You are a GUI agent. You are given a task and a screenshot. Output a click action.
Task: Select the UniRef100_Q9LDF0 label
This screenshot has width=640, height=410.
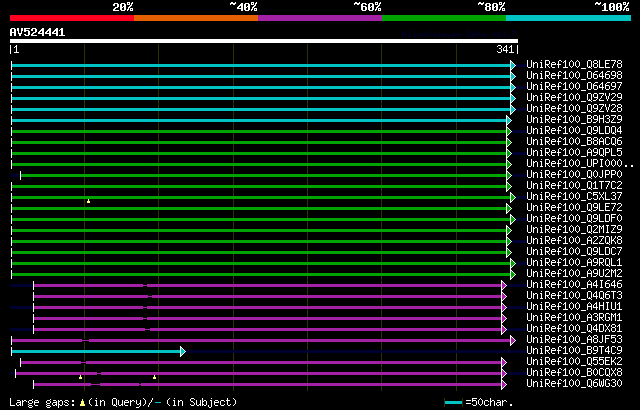(x=574, y=219)
